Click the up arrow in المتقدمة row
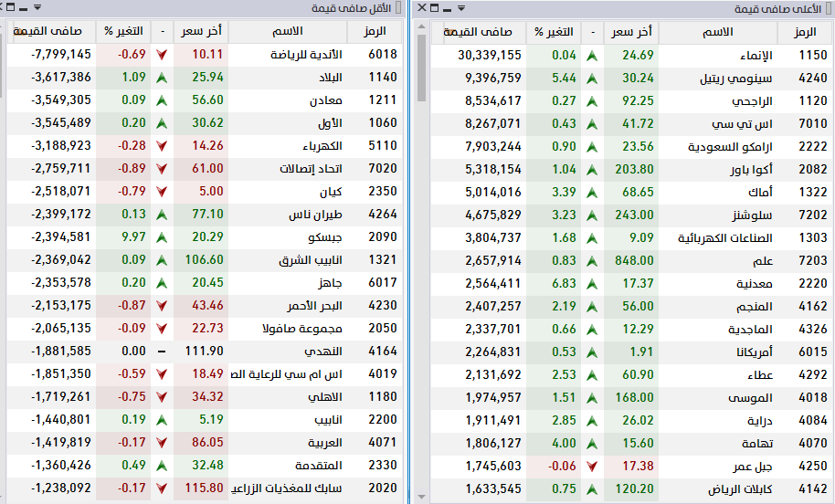 [x=162, y=466]
